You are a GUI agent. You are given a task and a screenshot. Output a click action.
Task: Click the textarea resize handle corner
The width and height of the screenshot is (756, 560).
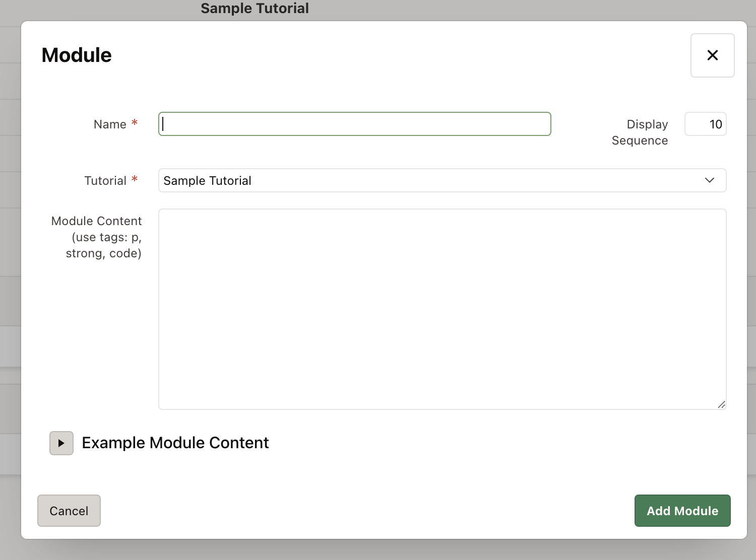pyautogui.click(x=721, y=404)
